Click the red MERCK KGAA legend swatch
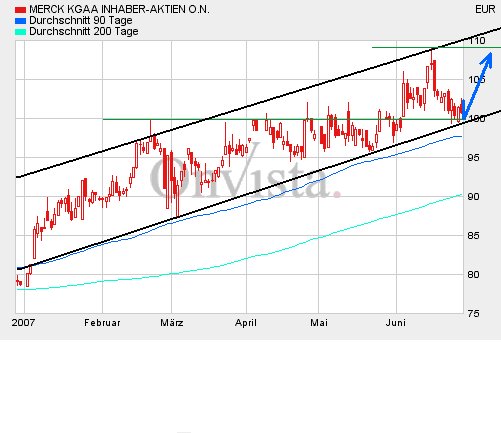The height and width of the screenshot is (433, 501). tap(21, 10)
